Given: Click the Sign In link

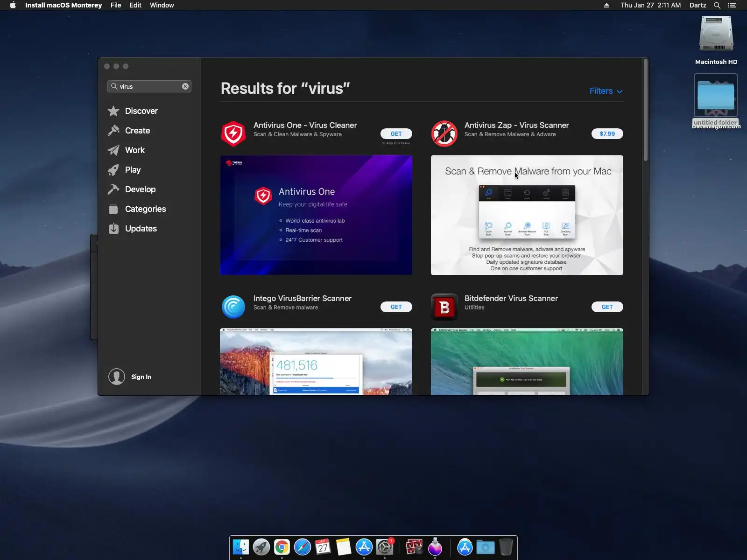Looking at the screenshot, I should tap(141, 377).
